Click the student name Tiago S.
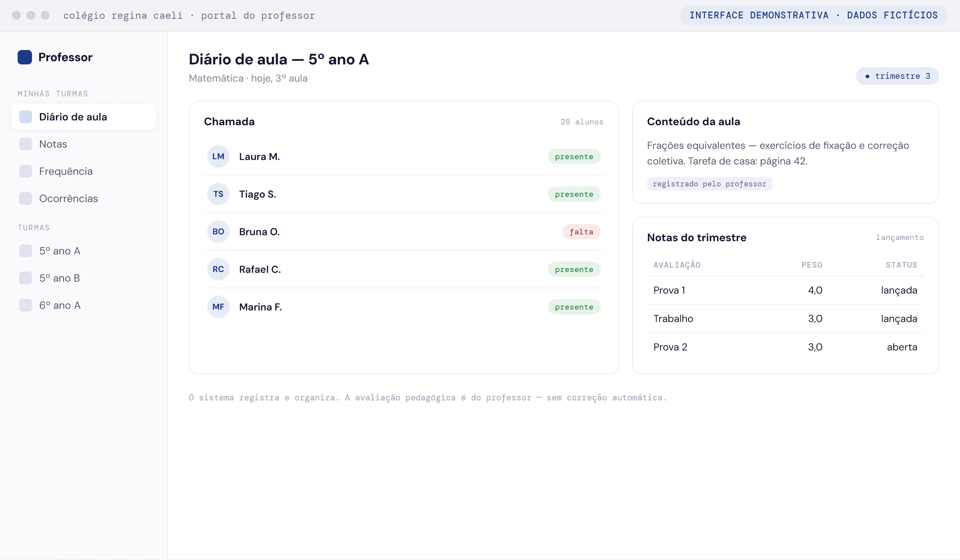 (258, 194)
